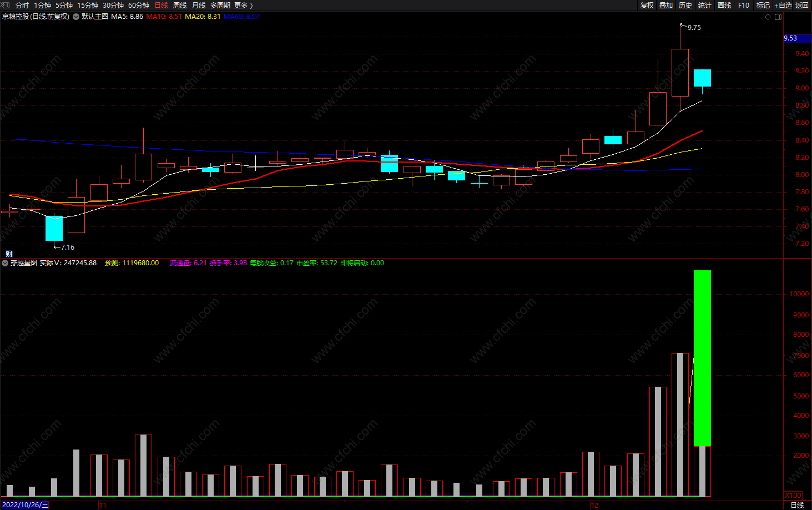
Task: Add stock via +自选 button
Action: tap(783, 6)
